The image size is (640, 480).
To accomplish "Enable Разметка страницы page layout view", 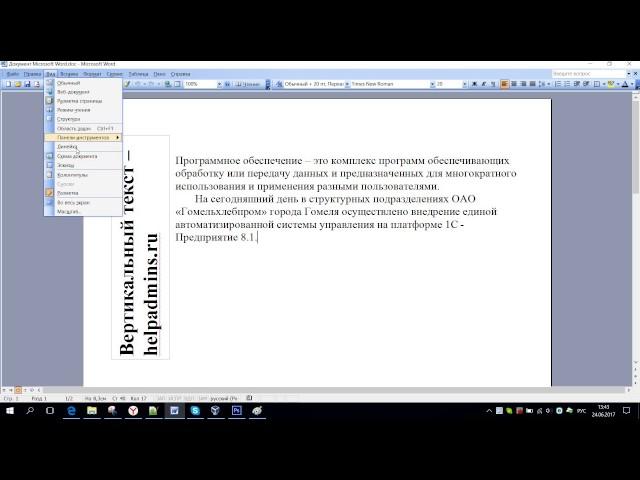I will (x=80, y=101).
